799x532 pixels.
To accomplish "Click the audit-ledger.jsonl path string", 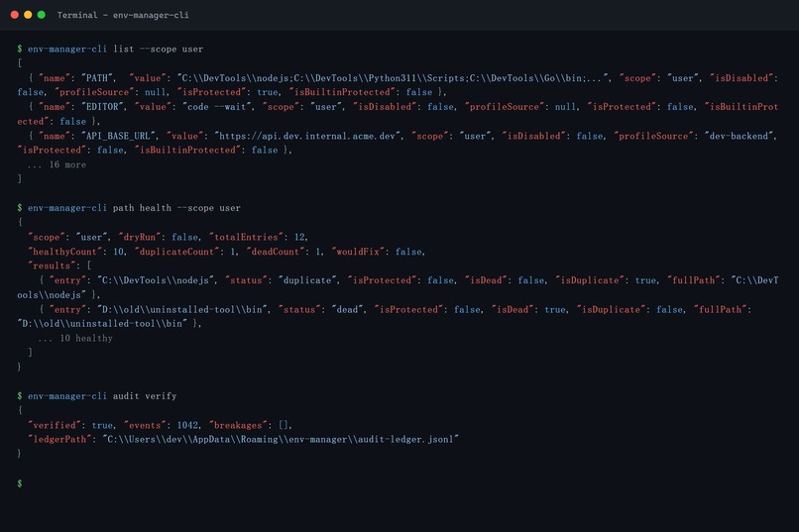I will click(281, 439).
